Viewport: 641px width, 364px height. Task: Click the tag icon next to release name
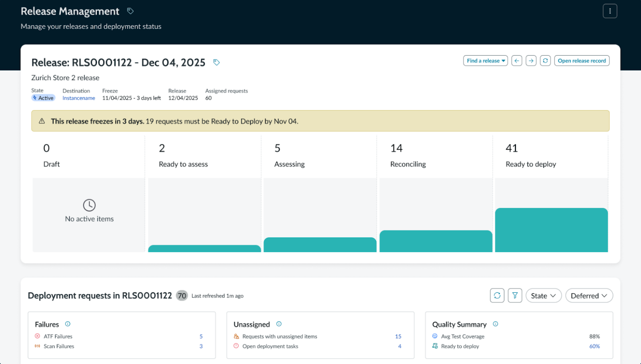tap(216, 62)
